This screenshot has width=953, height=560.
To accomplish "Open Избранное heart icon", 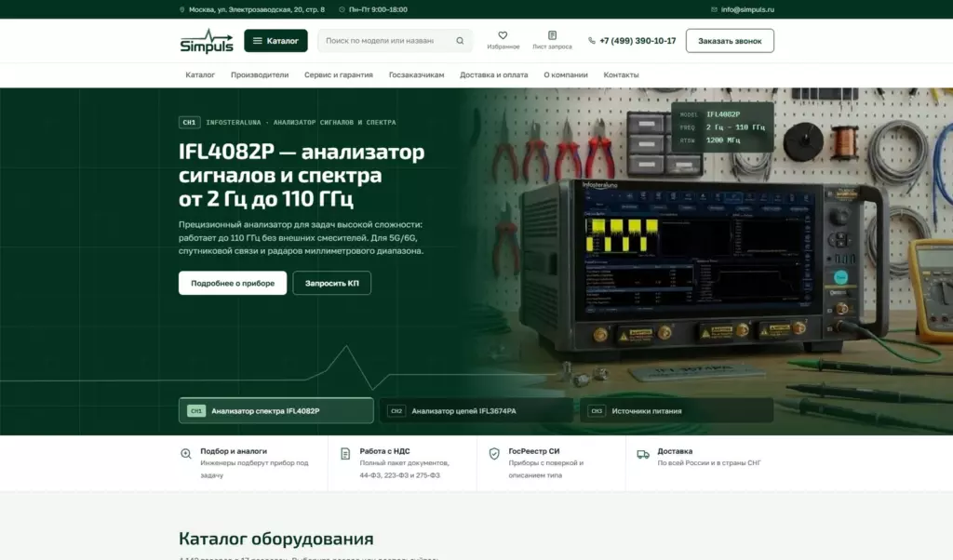I will tap(503, 35).
